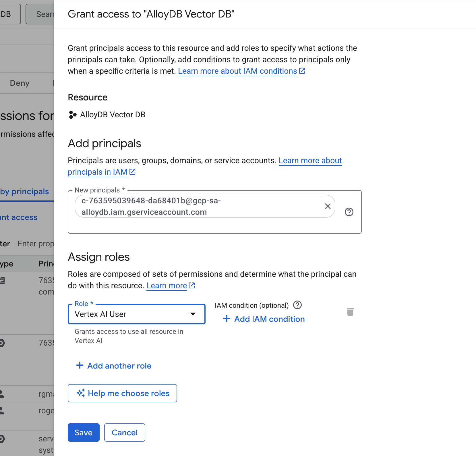Open the Learn more link under Assign roles

167,285
